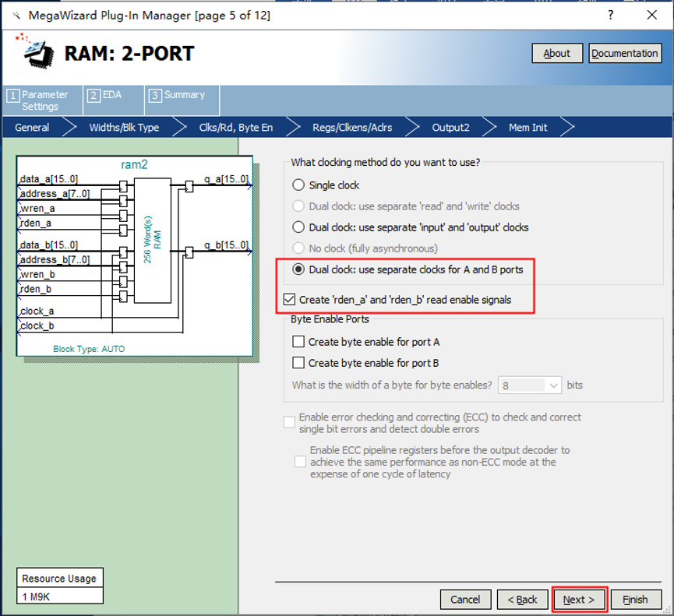
Task: Jump to the Widths/Blk Type step
Action: coord(124,128)
